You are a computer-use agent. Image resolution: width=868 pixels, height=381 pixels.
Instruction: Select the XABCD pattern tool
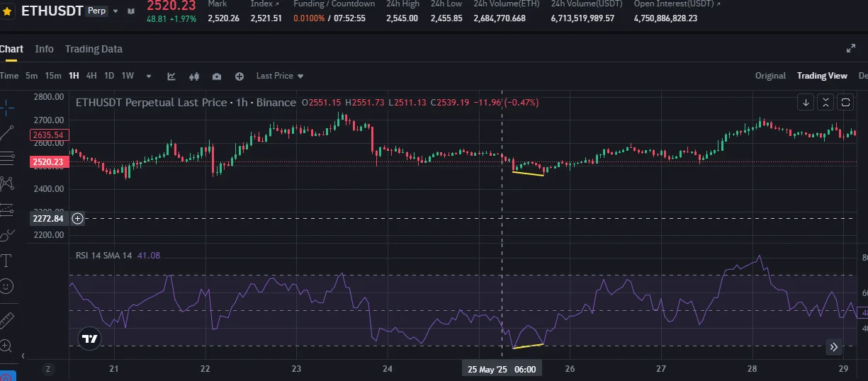[7, 183]
